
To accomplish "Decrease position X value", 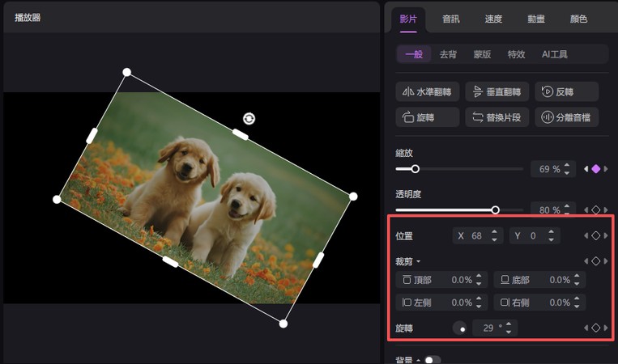I will pos(494,239).
